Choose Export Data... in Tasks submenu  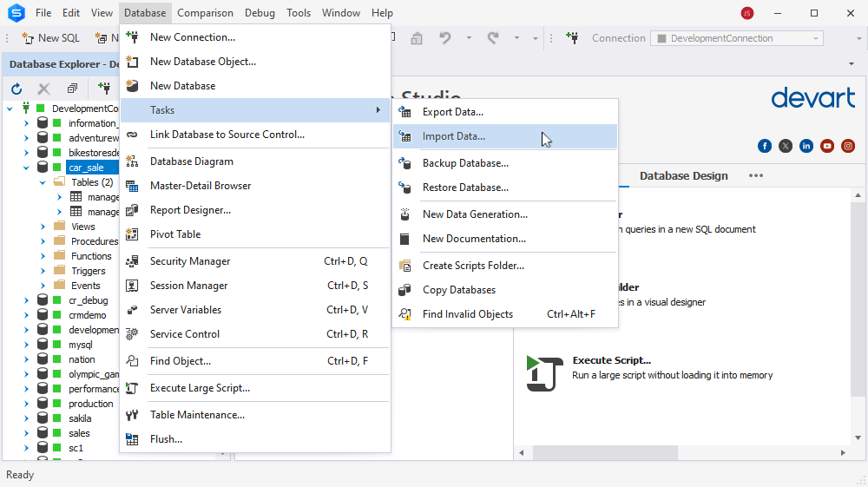click(x=505, y=112)
